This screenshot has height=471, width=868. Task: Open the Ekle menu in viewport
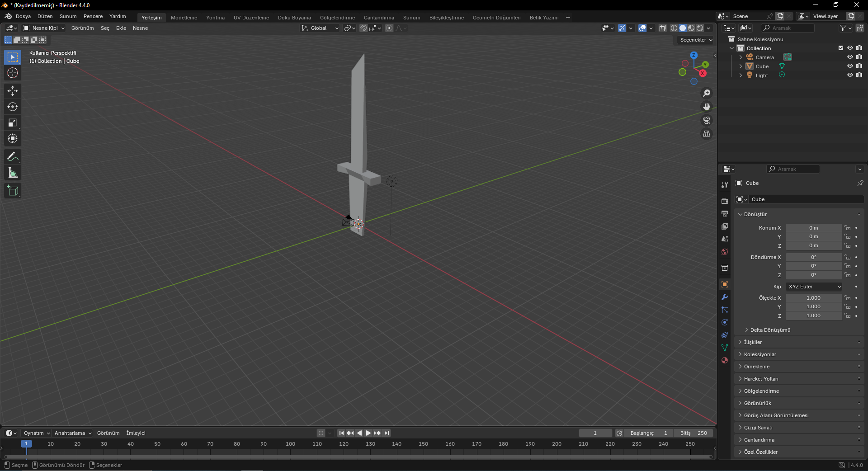click(x=121, y=28)
